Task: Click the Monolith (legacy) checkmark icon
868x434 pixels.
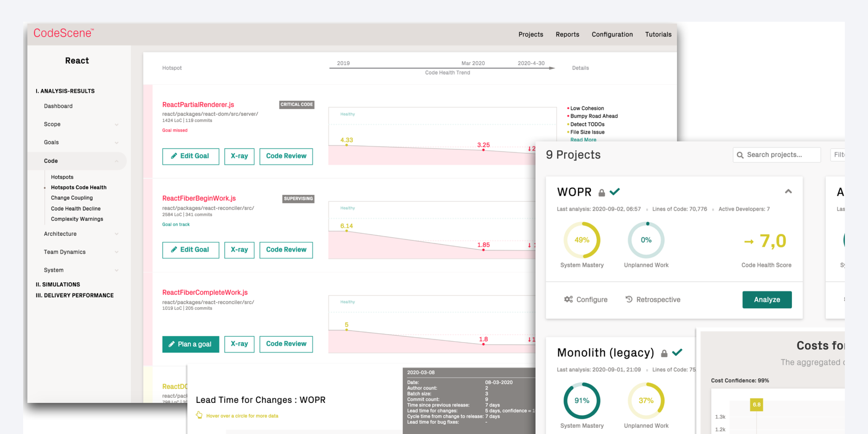Action: [x=677, y=352]
